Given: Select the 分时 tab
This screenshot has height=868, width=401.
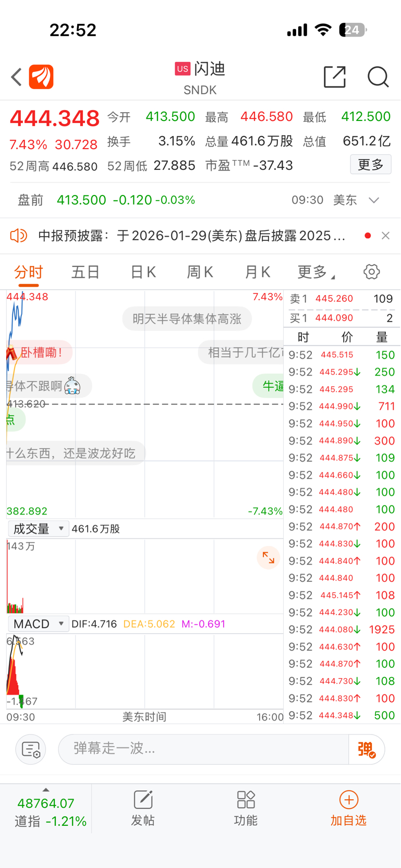Looking at the screenshot, I should click(29, 272).
